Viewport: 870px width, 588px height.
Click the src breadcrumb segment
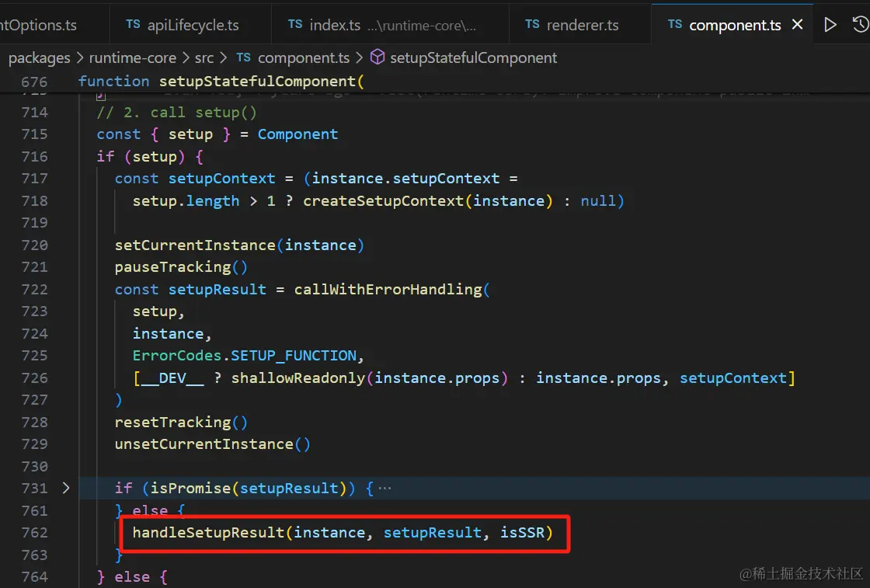(204, 57)
